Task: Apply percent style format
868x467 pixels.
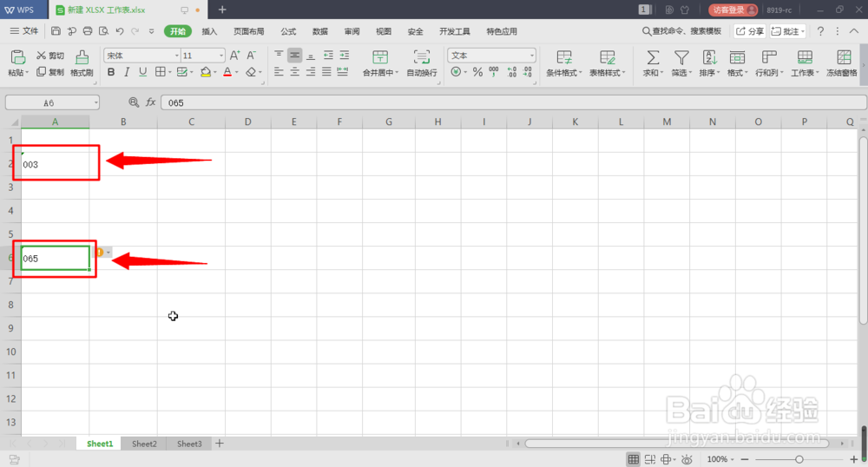Action: [x=477, y=72]
